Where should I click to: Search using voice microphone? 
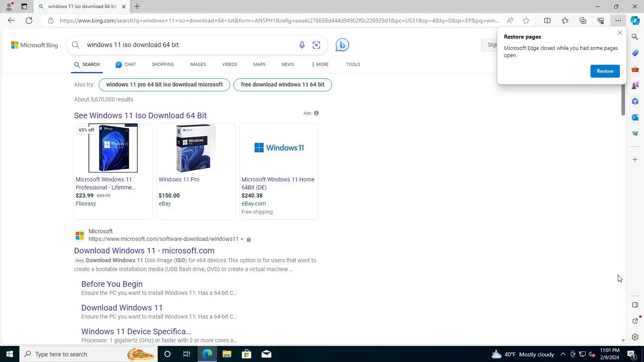(x=302, y=45)
